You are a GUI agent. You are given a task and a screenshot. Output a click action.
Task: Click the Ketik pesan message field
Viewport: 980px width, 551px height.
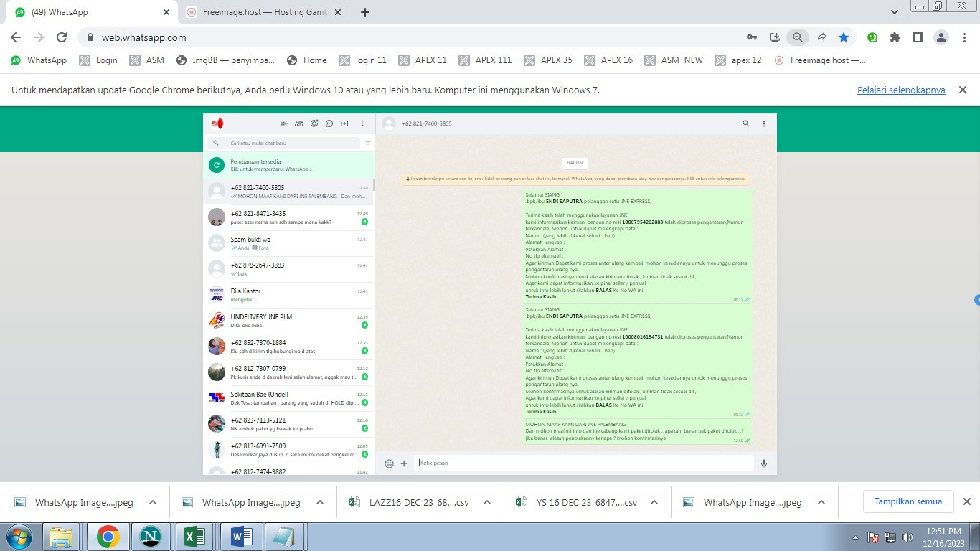pos(585,463)
